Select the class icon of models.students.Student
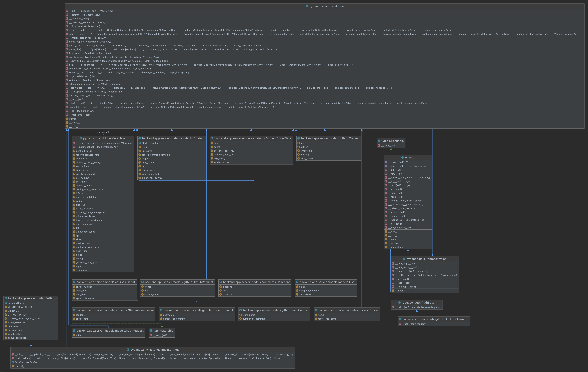This screenshot has height=372, width=588. coord(140,138)
